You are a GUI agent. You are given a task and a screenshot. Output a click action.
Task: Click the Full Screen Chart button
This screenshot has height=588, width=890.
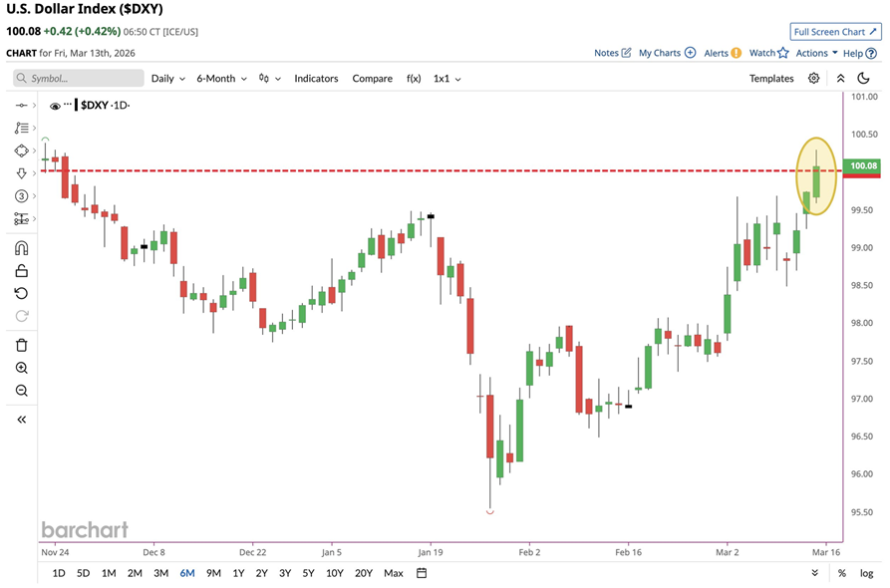pos(834,31)
